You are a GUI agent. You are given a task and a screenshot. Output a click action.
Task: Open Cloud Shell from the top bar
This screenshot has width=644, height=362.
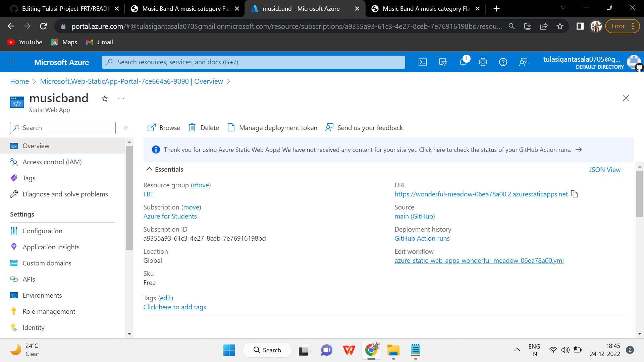423,62
